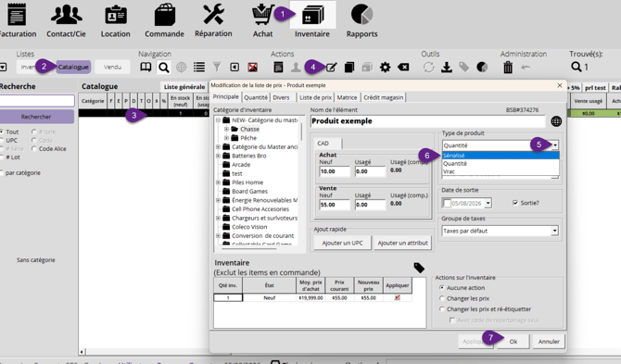Switch to the Divers tab

point(281,97)
